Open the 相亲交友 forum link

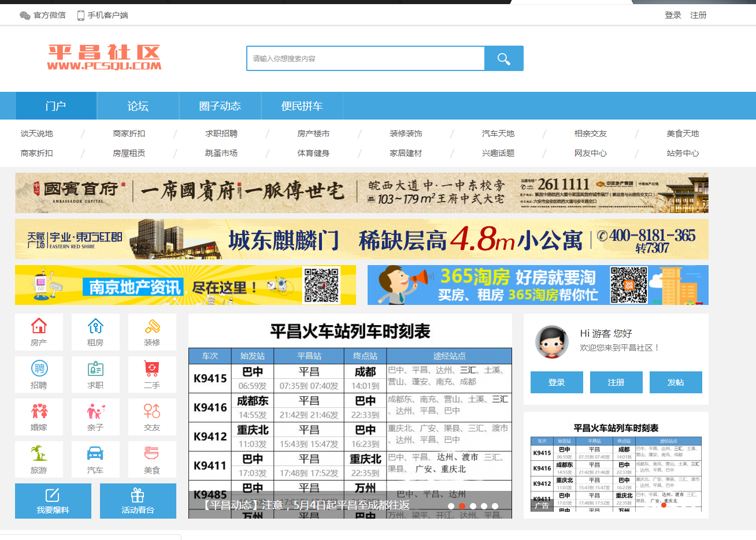click(591, 133)
